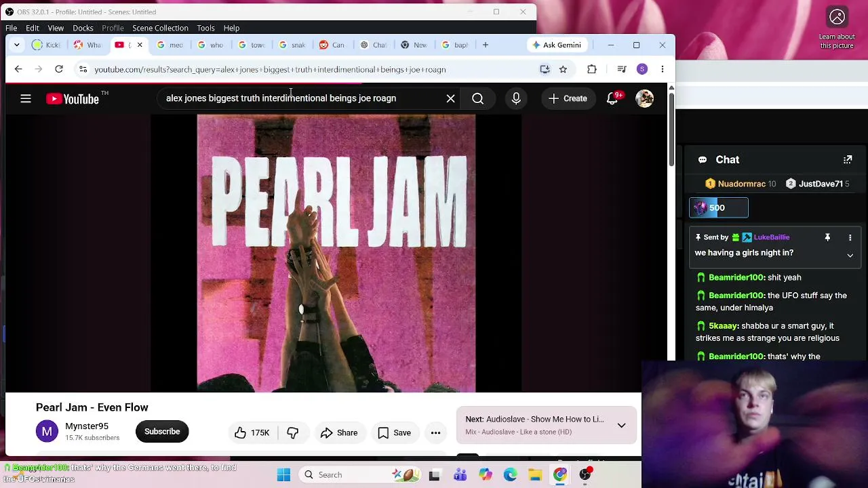
Task: Open the OBS Docks menu
Action: (x=83, y=28)
